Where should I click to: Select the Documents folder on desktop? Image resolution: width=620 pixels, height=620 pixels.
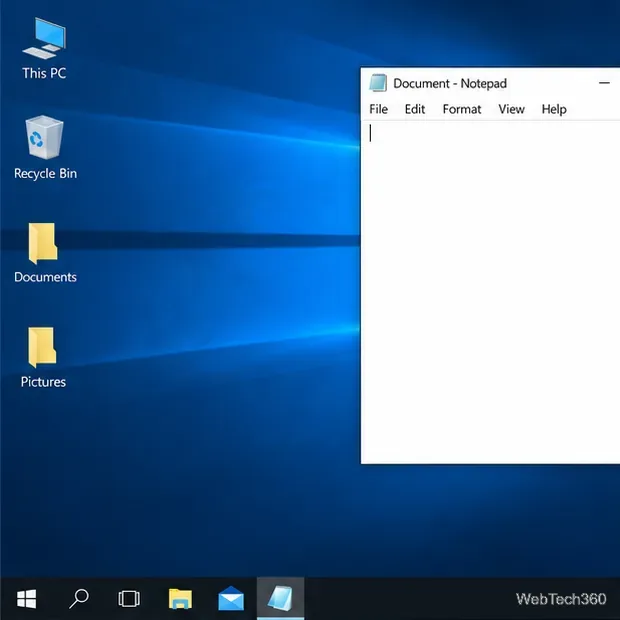[x=45, y=253]
